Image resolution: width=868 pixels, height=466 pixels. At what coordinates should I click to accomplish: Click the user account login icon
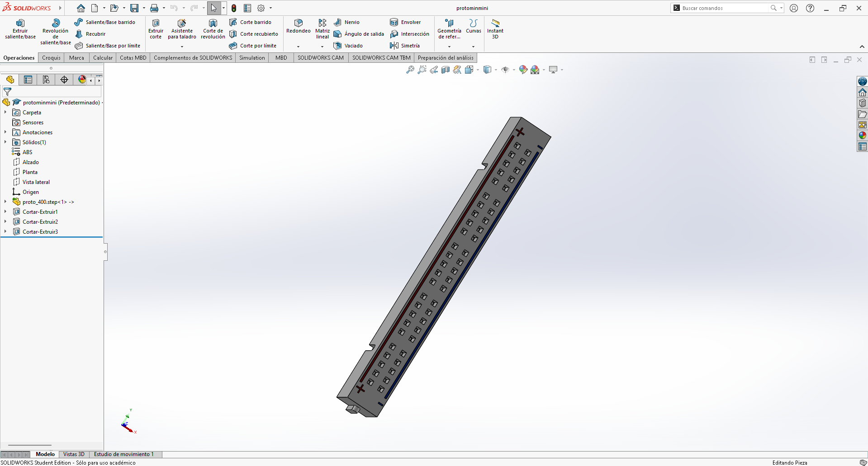pos(794,8)
